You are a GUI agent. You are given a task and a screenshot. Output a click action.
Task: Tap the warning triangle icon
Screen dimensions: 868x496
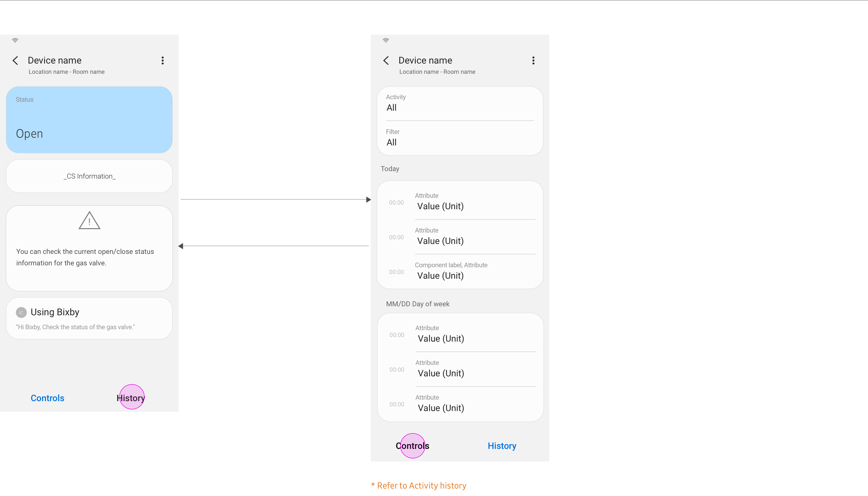point(89,221)
